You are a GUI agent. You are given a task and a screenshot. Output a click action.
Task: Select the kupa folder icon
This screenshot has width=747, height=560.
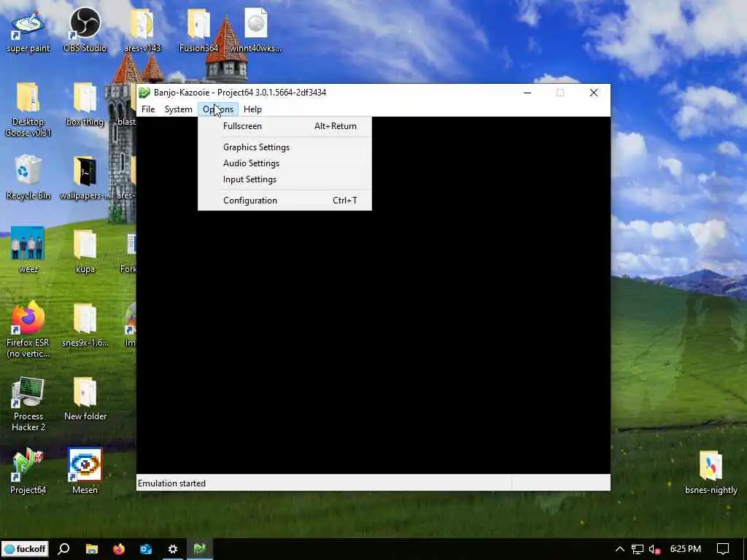[85, 252]
